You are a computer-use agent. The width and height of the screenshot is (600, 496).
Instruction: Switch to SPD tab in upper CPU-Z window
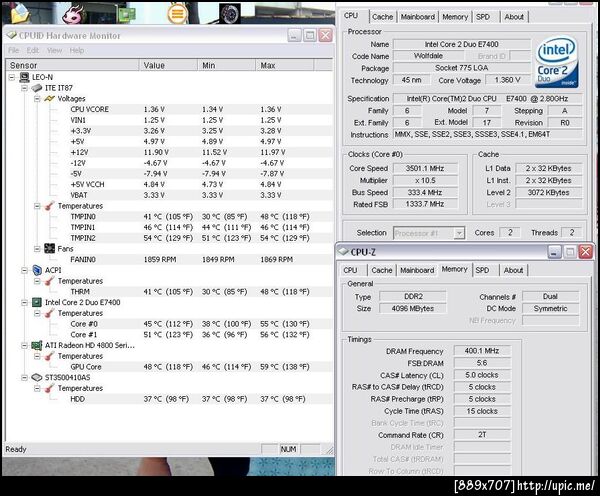point(483,17)
